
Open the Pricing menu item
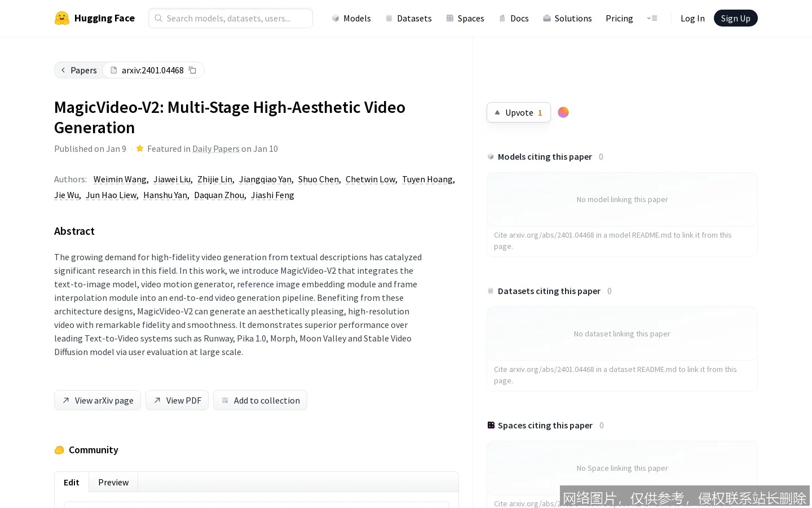click(619, 18)
